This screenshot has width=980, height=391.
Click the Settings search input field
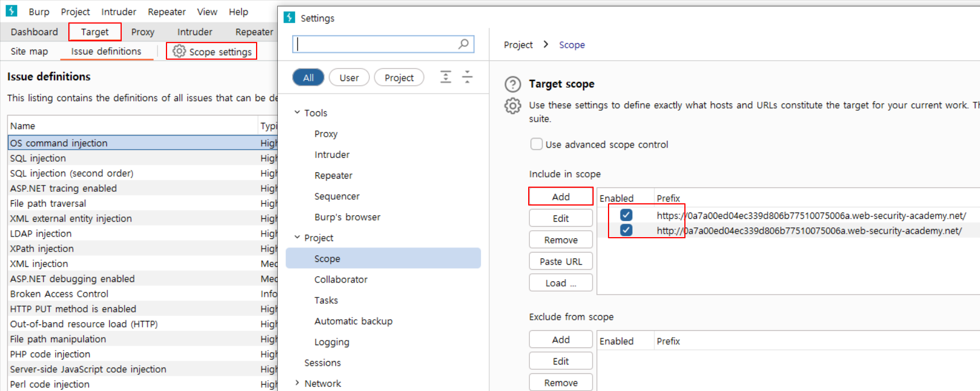click(383, 44)
